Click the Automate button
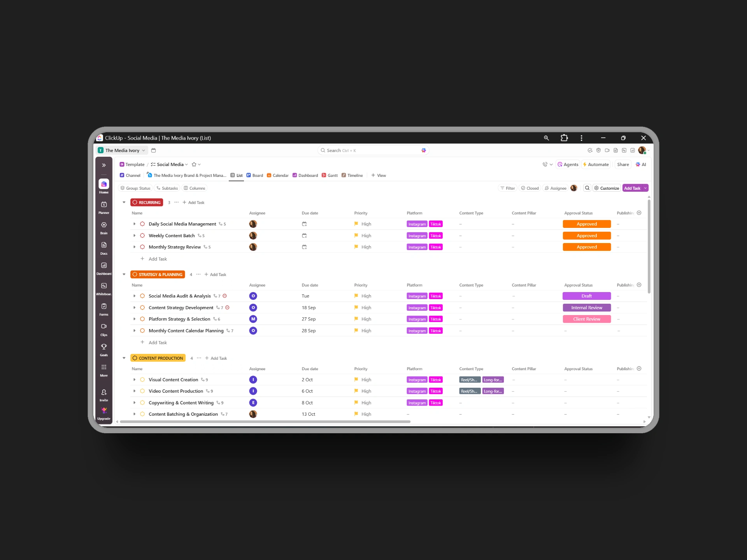This screenshot has width=747, height=560. coord(596,164)
